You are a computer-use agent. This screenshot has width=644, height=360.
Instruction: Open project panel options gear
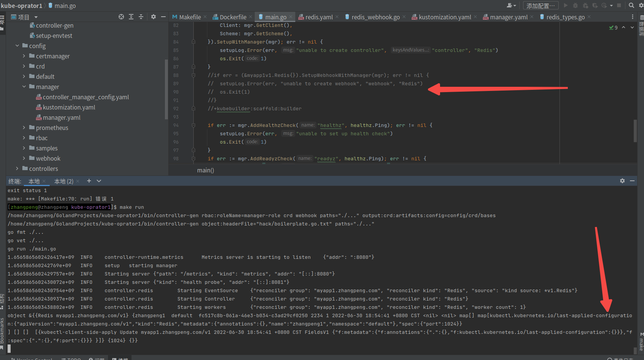coord(154,17)
